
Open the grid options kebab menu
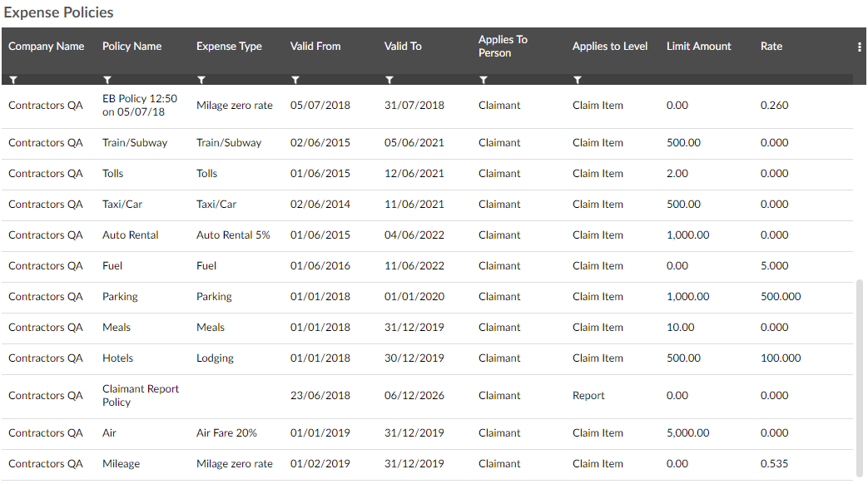tap(859, 47)
